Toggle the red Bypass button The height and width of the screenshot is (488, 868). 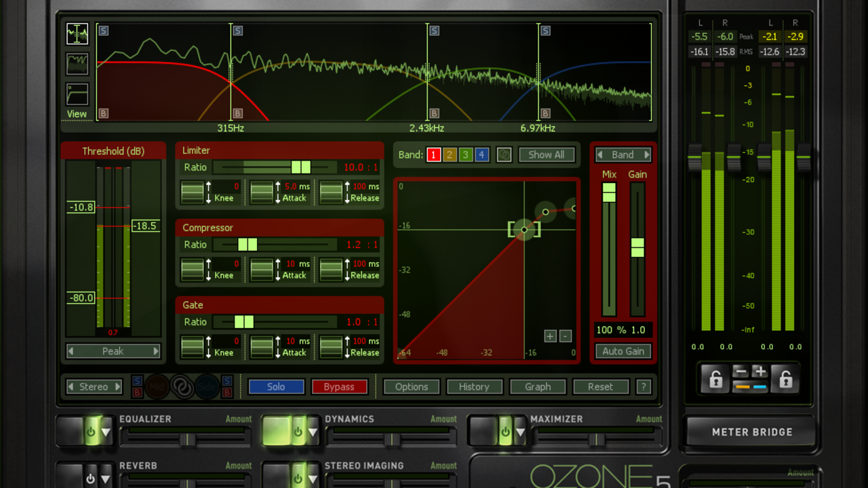click(339, 387)
